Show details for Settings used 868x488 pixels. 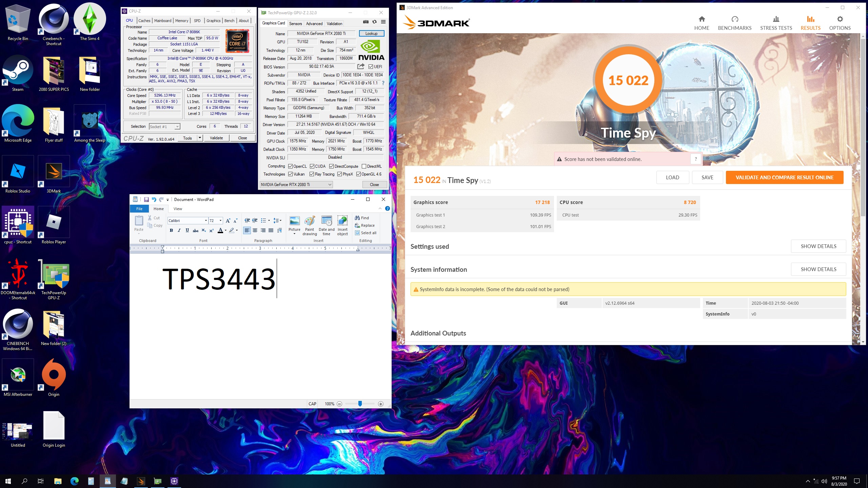tap(818, 246)
